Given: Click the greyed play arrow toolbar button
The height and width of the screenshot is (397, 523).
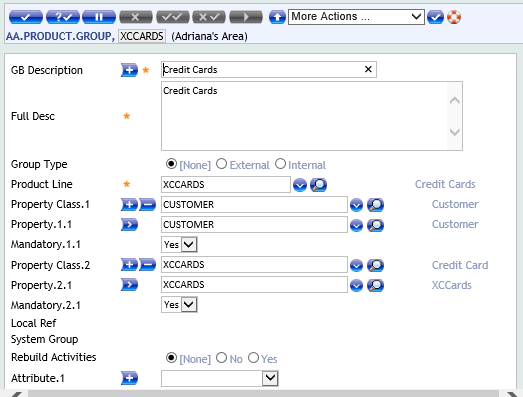Looking at the screenshot, I should point(246,17).
